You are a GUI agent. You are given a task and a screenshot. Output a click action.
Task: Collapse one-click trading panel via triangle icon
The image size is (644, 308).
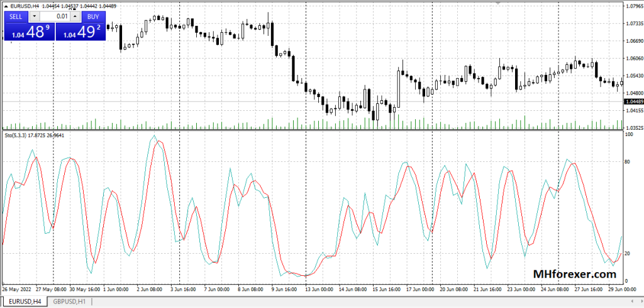6,6
